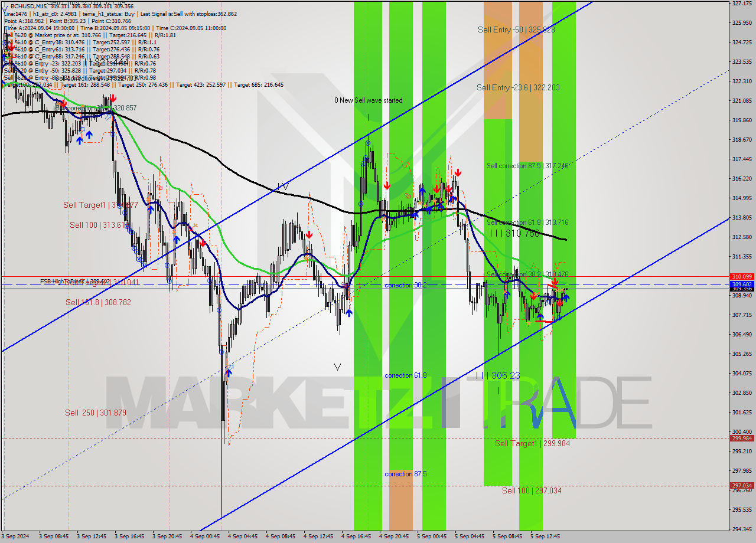
Task: Click the '4 Sep 16:45' time label
Action: point(357,537)
